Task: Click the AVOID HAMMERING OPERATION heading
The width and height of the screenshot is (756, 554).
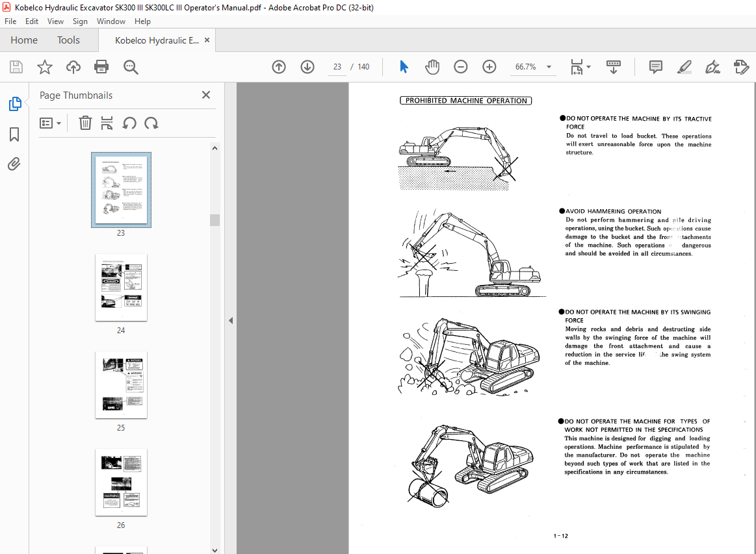Action: click(x=613, y=211)
